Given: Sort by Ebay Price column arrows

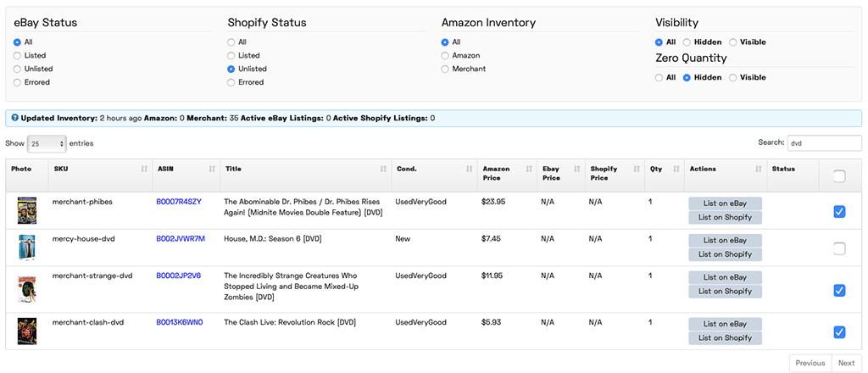Looking at the screenshot, I should pyautogui.click(x=576, y=170).
